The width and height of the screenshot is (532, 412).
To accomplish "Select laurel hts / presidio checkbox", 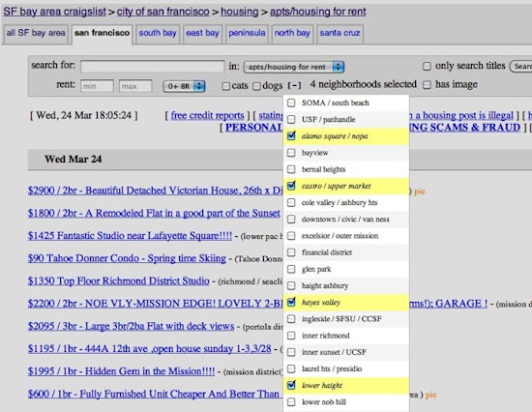I will coord(291,368).
